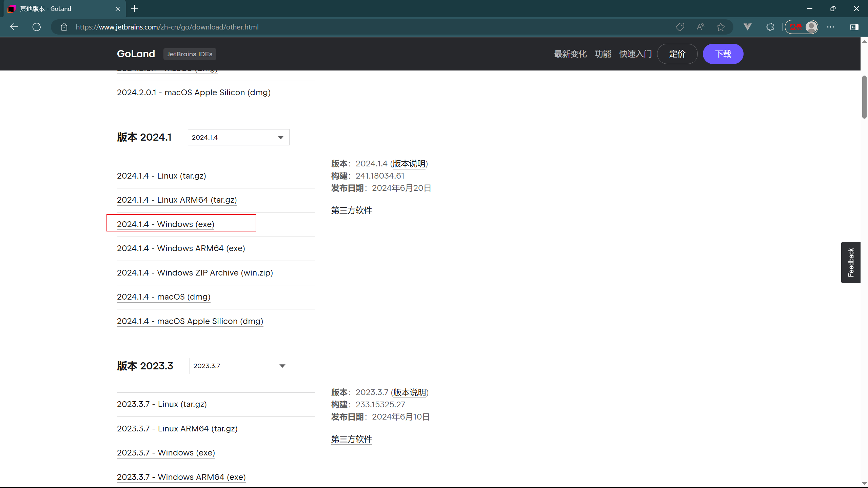Select build number 241.18034.61 text
This screenshot has width=868, height=488.
380,176
